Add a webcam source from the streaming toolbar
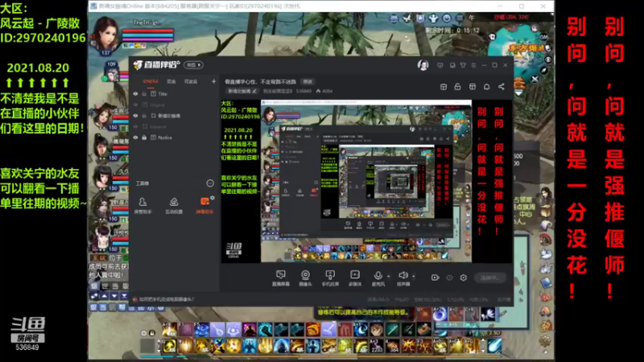The image size is (644, 362). [305, 278]
